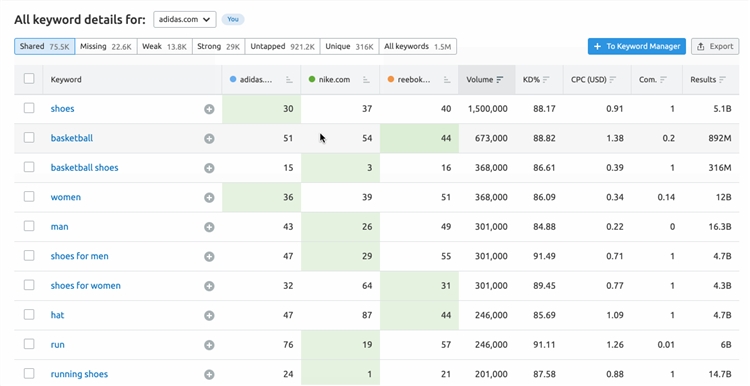The width and height of the screenshot is (750, 386).
Task: Open the 'shoes for women' keyword link
Action: tap(86, 286)
